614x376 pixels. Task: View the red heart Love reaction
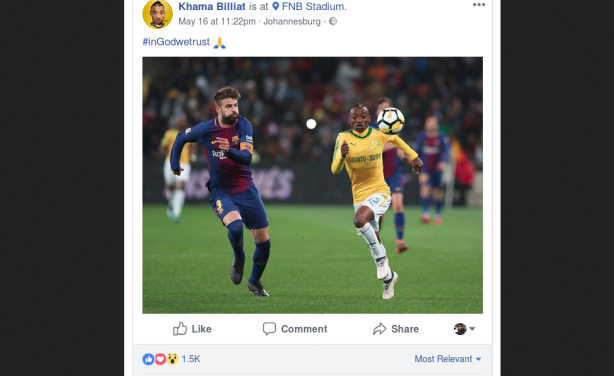coord(160,359)
